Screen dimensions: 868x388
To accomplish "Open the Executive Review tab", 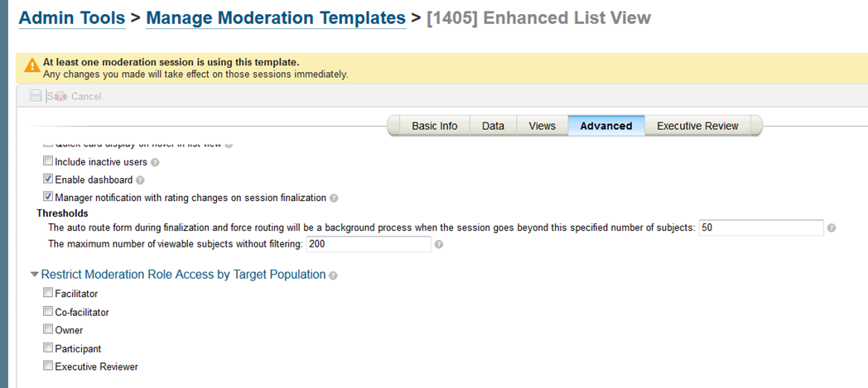I will tap(697, 126).
